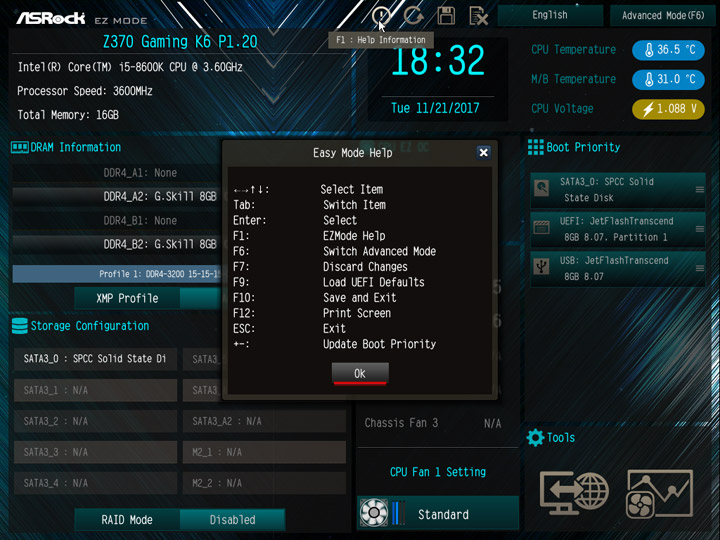Open the English language dropdown
The height and width of the screenshot is (540, 720).
click(x=550, y=15)
